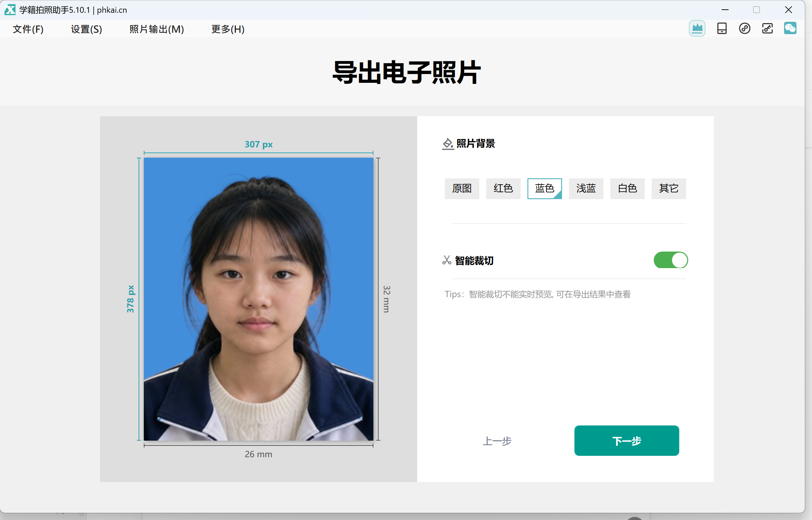This screenshot has height=520, width=812.
Task: Click the paint bucket icon beside 照片背景
Action: 448,144
